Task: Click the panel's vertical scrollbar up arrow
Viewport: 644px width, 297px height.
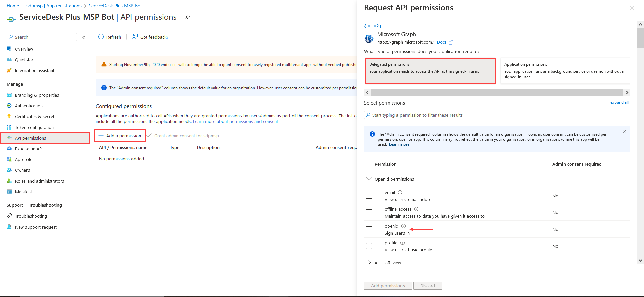Action: click(x=640, y=24)
